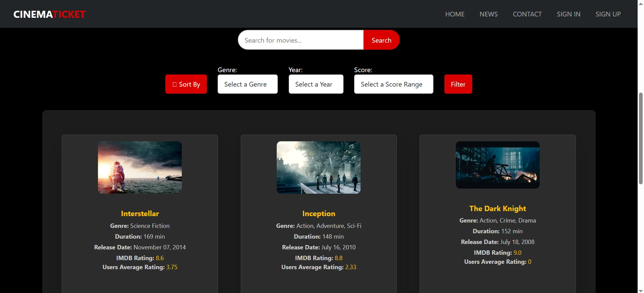Click the page vertical scrollbar thumb
The width and height of the screenshot is (644, 293).
click(x=641, y=138)
